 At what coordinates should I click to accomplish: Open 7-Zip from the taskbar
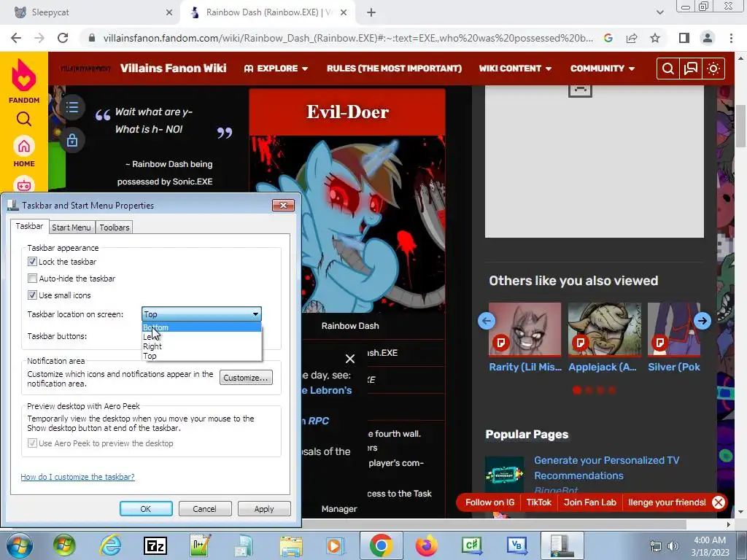(x=155, y=545)
